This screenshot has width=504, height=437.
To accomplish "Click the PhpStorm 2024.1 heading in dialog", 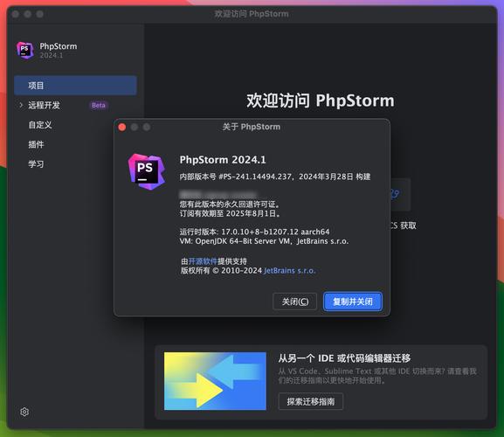I will click(x=223, y=160).
